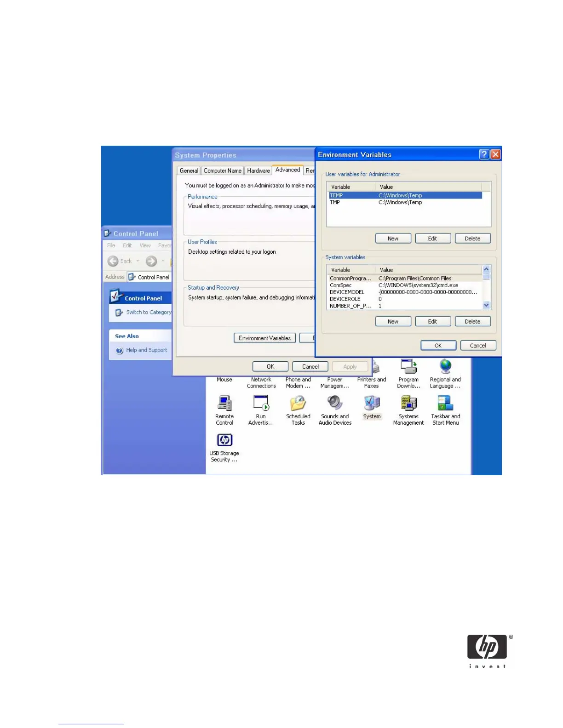Open the Help and Support link
This screenshot has width=563, height=728.
[147, 350]
